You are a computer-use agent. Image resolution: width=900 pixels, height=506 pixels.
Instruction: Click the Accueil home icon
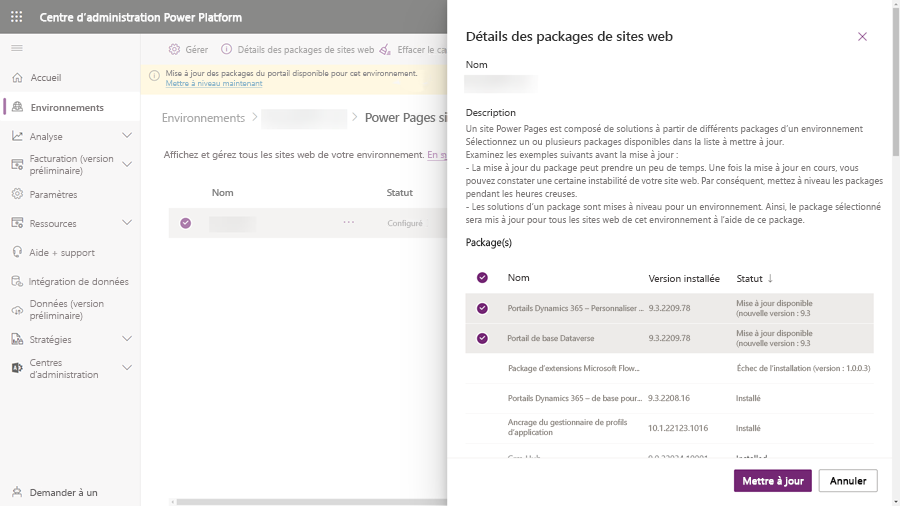[17, 77]
